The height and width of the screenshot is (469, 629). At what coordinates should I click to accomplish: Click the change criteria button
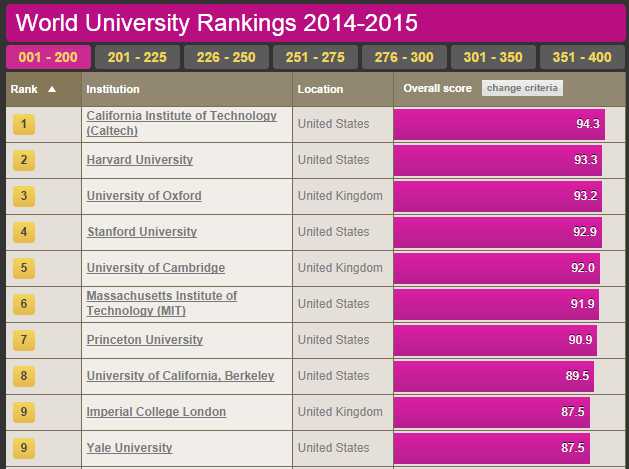click(x=522, y=88)
